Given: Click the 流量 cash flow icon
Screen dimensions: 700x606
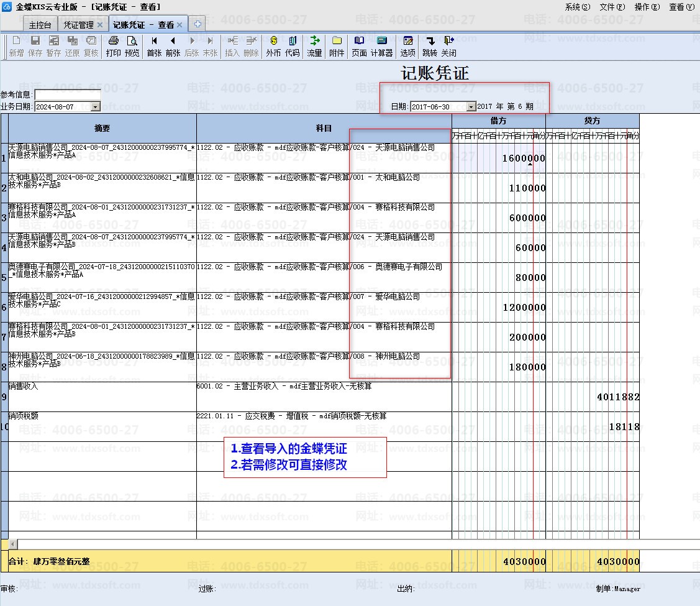Looking at the screenshot, I should tap(314, 46).
